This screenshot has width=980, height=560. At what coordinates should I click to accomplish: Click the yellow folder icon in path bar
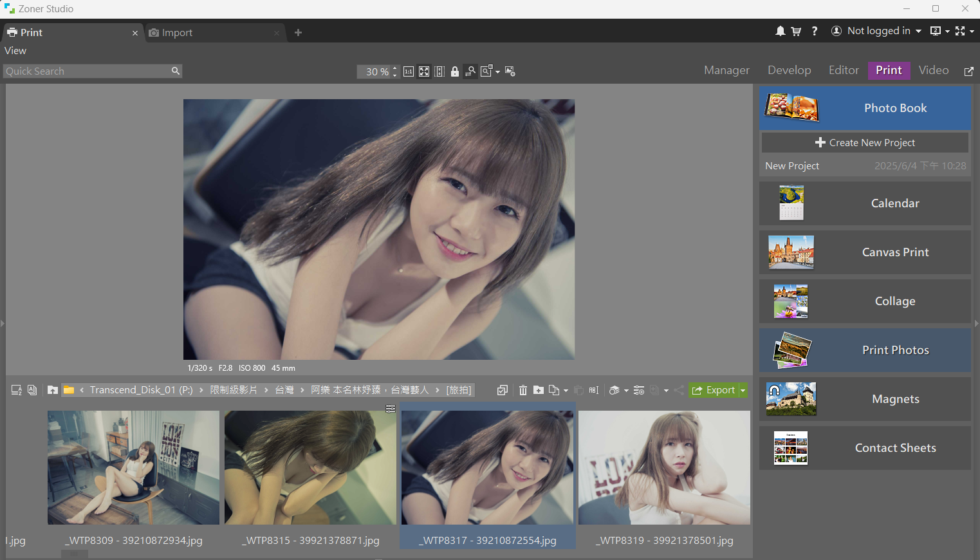pos(68,389)
